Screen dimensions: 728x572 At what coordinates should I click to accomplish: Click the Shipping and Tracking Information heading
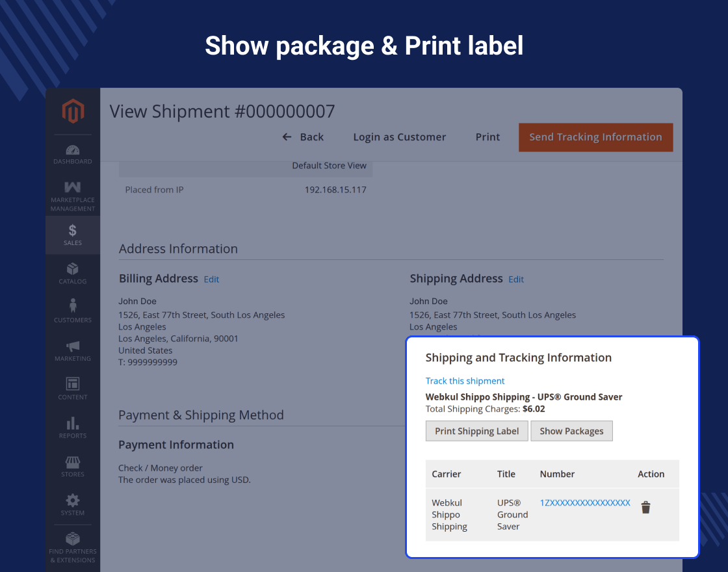click(519, 357)
